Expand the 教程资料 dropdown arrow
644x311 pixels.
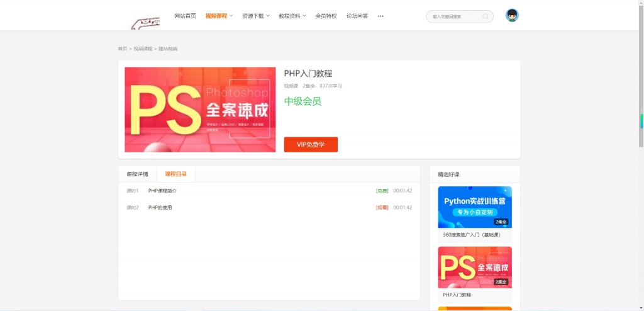pyautogui.click(x=304, y=16)
